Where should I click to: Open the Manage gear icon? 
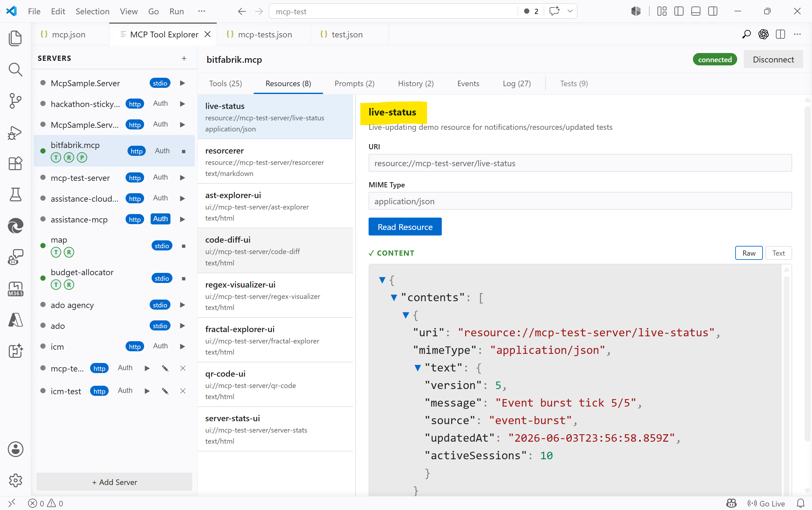point(15,480)
